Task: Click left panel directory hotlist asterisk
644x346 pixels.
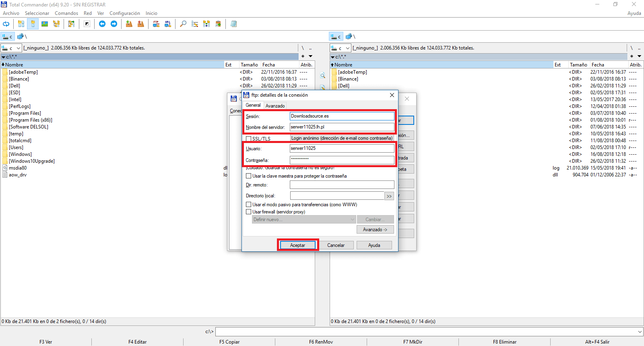Action: pos(303,56)
